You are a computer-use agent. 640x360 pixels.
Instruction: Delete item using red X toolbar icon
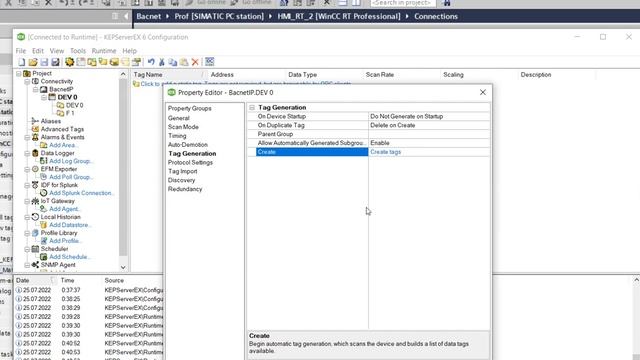[x=195, y=62]
